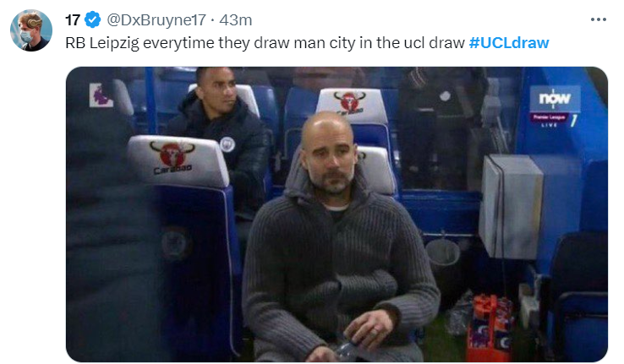Screen dimensions: 624x364
Task: Follow the #UCLdraw hashtag link
Action: pos(509,42)
